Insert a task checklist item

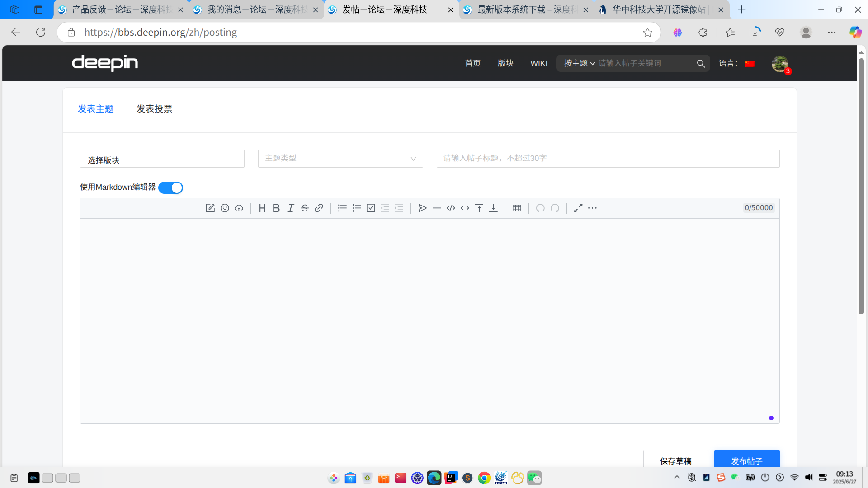pyautogui.click(x=371, y=208)
